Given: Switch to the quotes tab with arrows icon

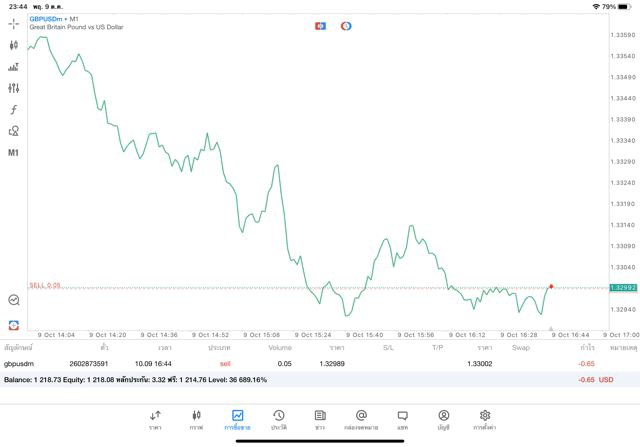Looking at the screenshot, I should (155, 419).
